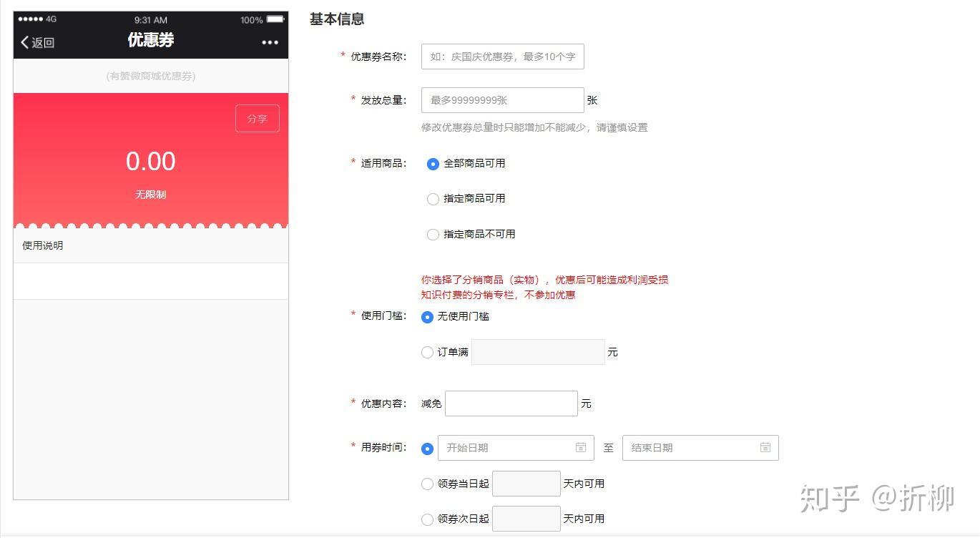Select 领券当日起 radio option

pyautogui.click(x=427, y=484)
